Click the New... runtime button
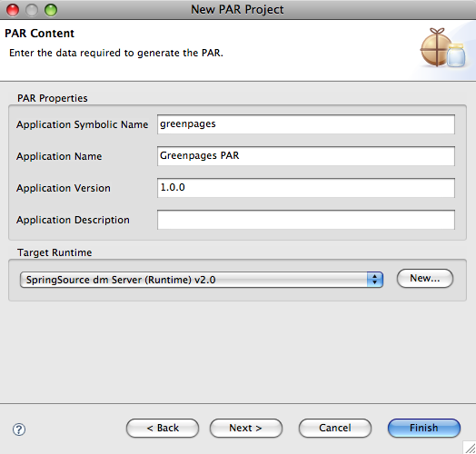The height and width of the screenshot is (454, 476). click(425, 278)
